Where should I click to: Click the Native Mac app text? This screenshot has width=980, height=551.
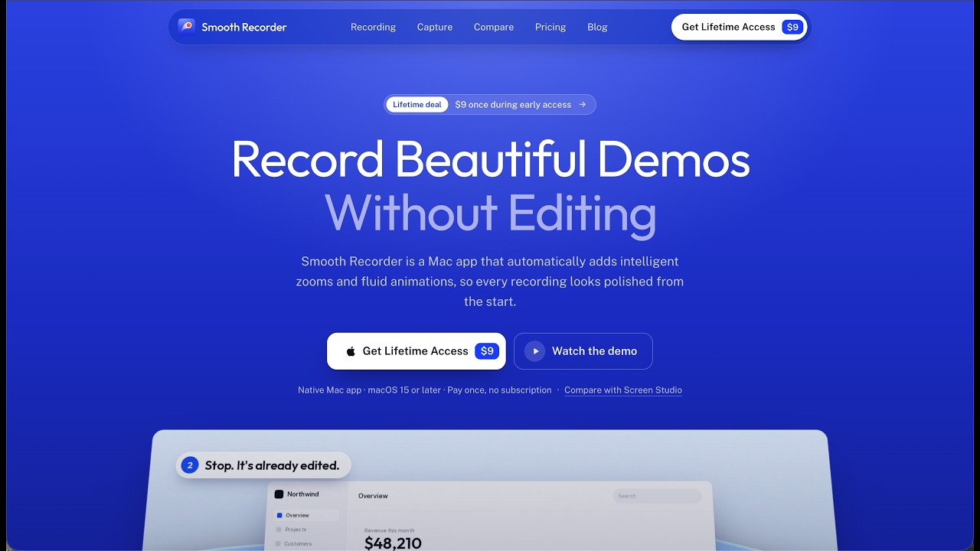[329, 390]
